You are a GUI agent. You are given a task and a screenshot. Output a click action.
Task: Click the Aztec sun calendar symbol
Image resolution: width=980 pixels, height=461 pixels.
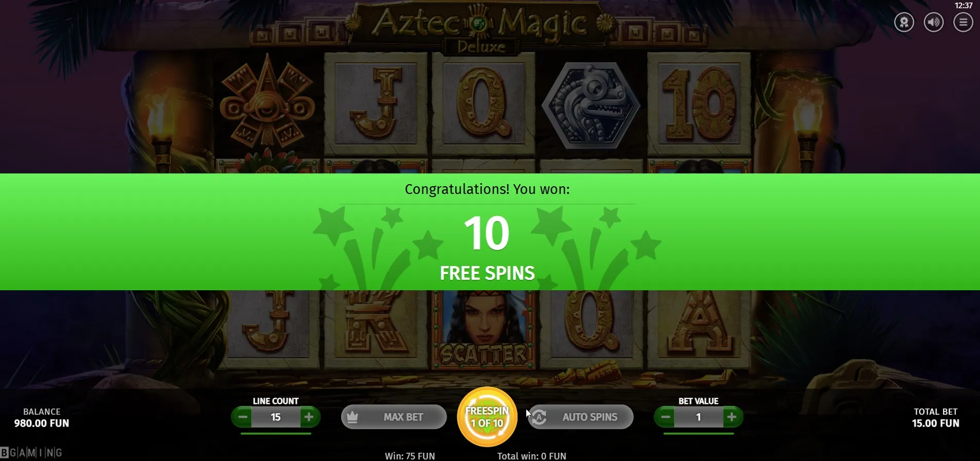tap(268, 102)
